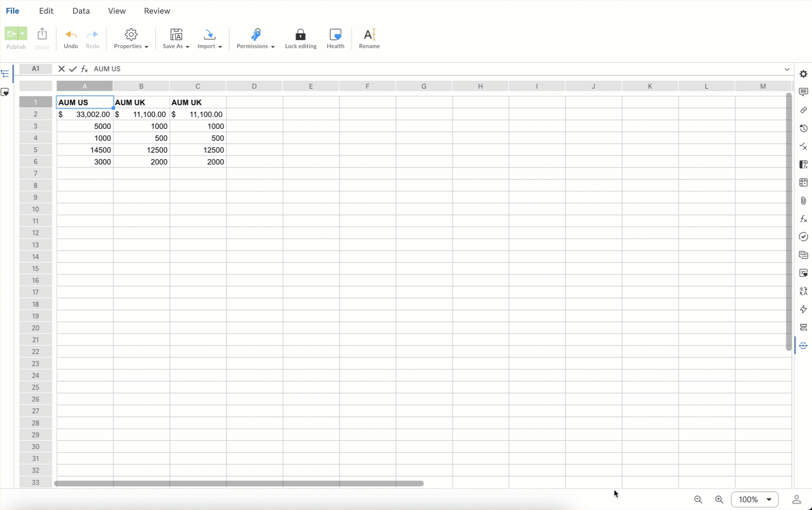This screenshot has width=812, height=510.
Task: Open the table grid icon in right sidebar
Action: [804, 183]
